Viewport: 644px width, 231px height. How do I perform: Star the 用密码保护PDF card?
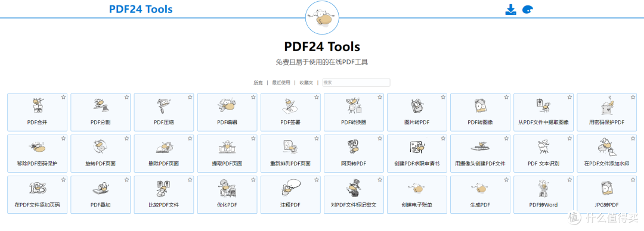[633, 97]
